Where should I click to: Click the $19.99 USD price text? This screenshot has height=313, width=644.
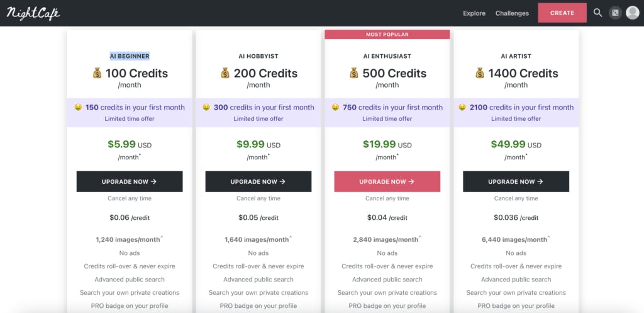tap(387, 145)
